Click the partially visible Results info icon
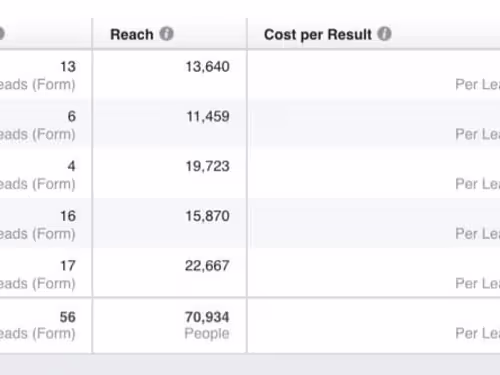This screenshot has height=375, width=500. point(1,34)
